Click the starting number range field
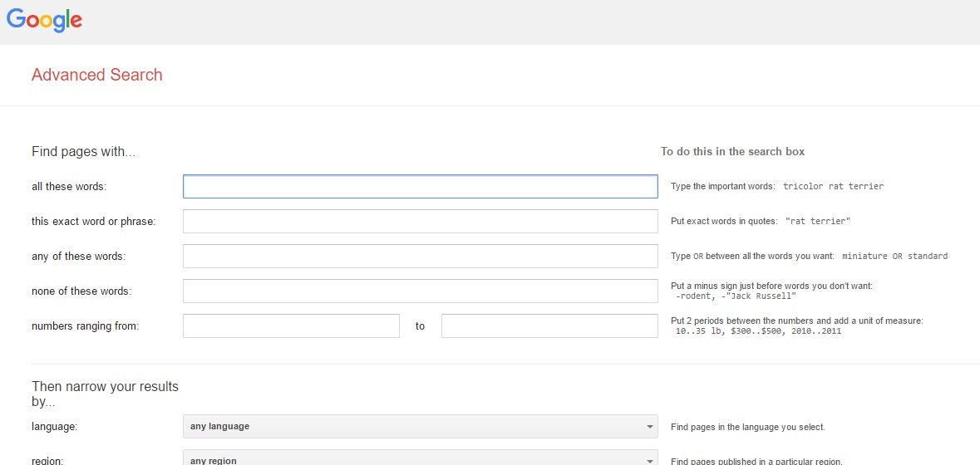This screenshot has height=465, width=980. 291,325
